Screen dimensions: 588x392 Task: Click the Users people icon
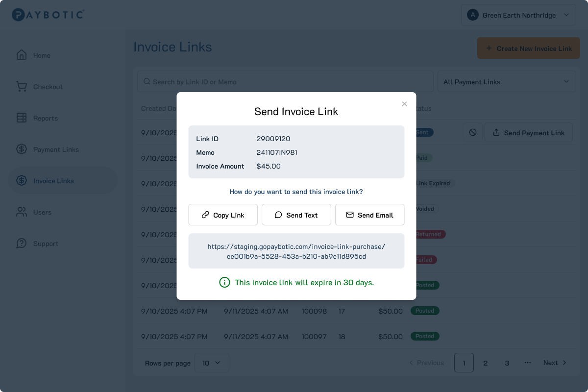tap(22, 212)
